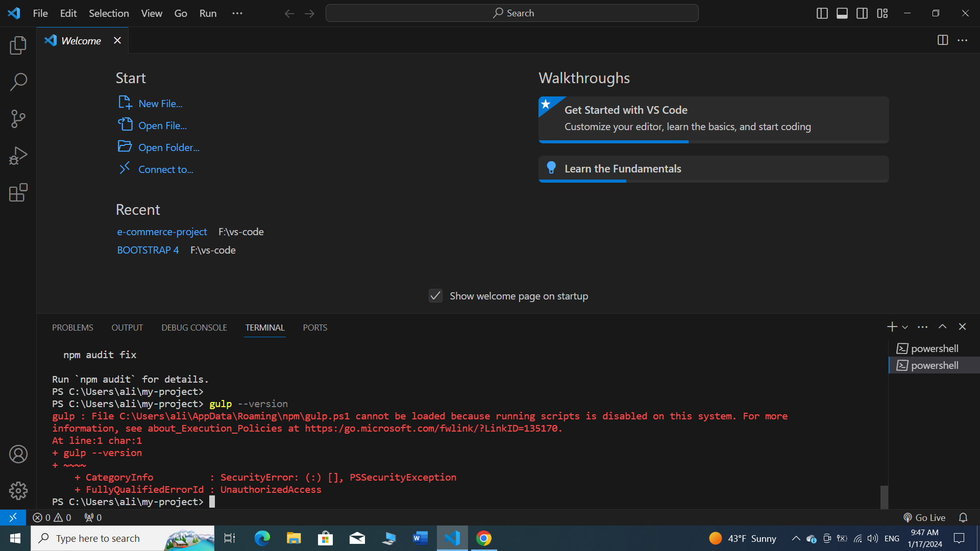Viewport: 980px width, 551px height.
Task: Toggle the bottom panel visibility
Action: coord(842,13)
